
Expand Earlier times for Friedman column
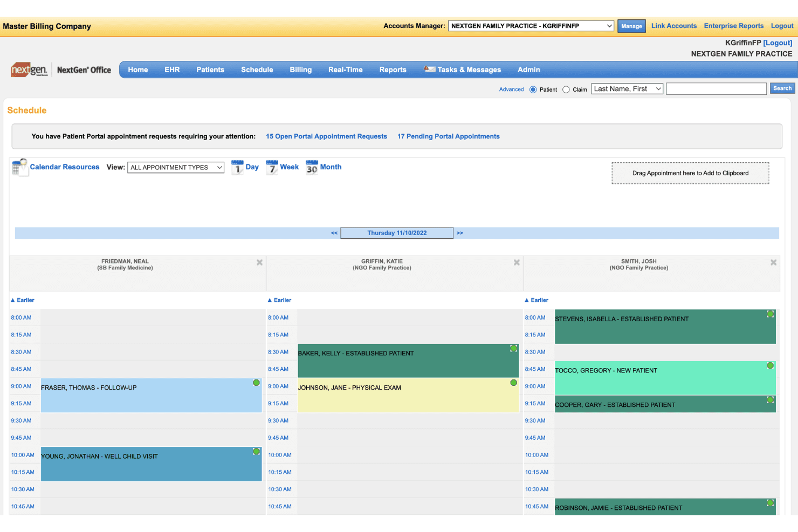tap(23, 300)
